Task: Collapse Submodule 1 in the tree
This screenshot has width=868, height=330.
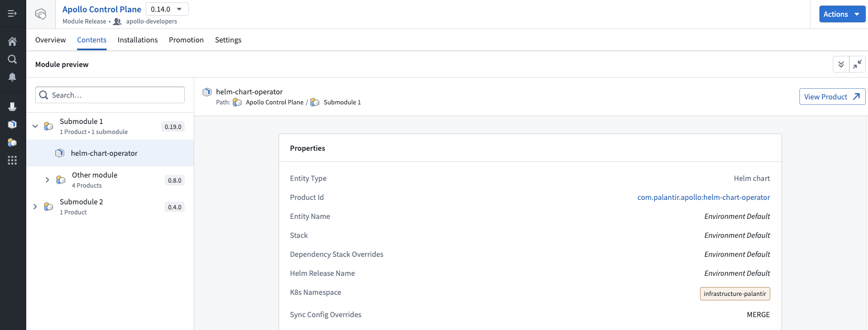Action: point(35,126)
